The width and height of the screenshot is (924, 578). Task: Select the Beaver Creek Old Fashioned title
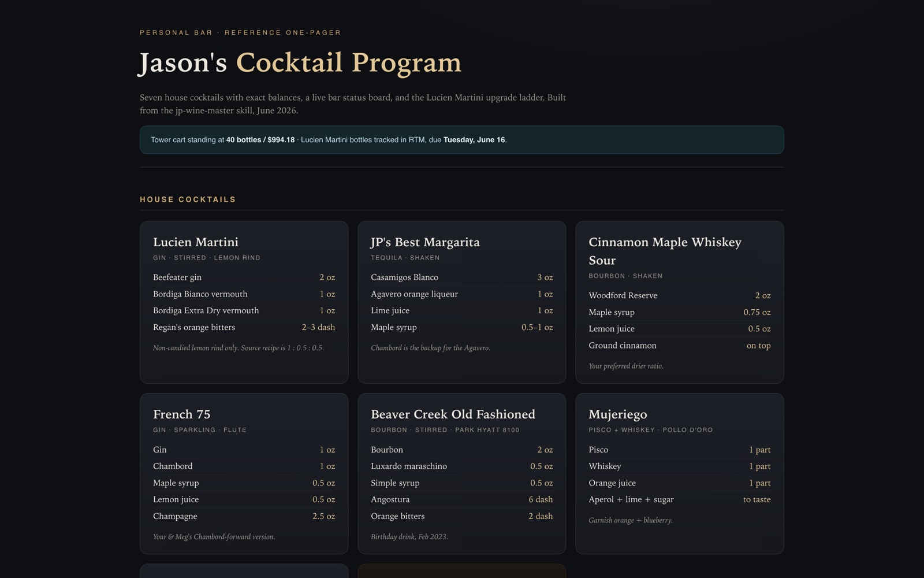tap(453, 414)
